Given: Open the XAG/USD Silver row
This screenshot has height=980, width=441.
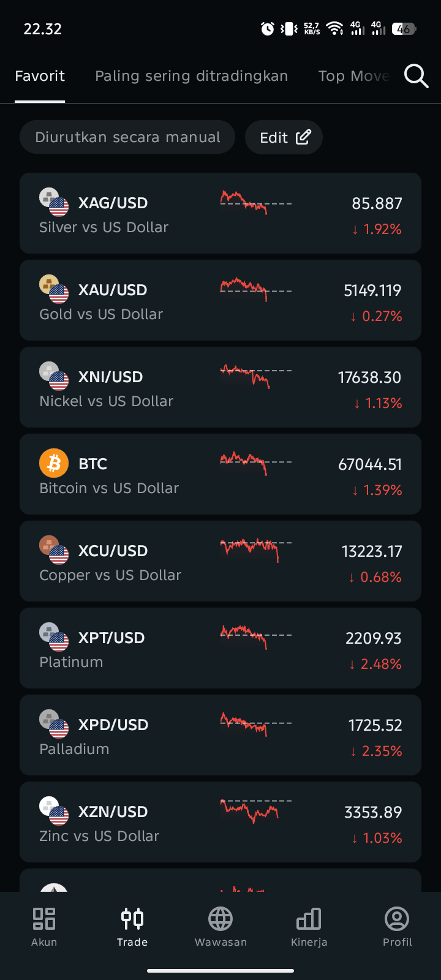Looking at the screenshot, I should [x=221, y=213].
